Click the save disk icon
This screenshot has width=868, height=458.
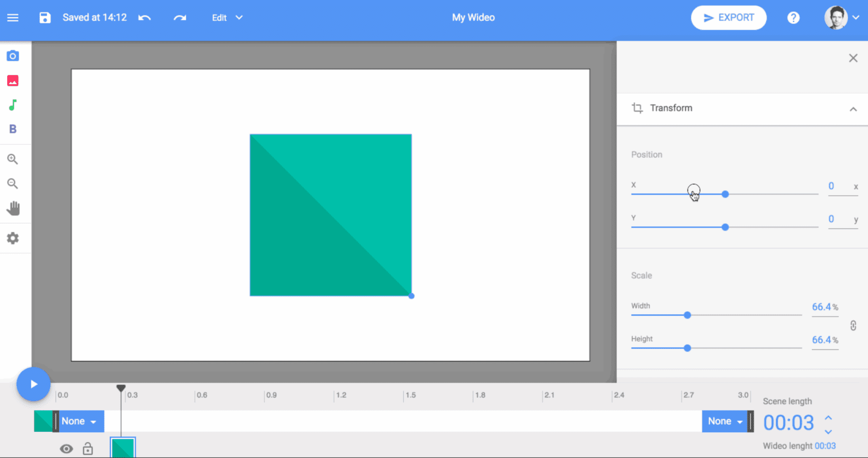tap(45, 18)
